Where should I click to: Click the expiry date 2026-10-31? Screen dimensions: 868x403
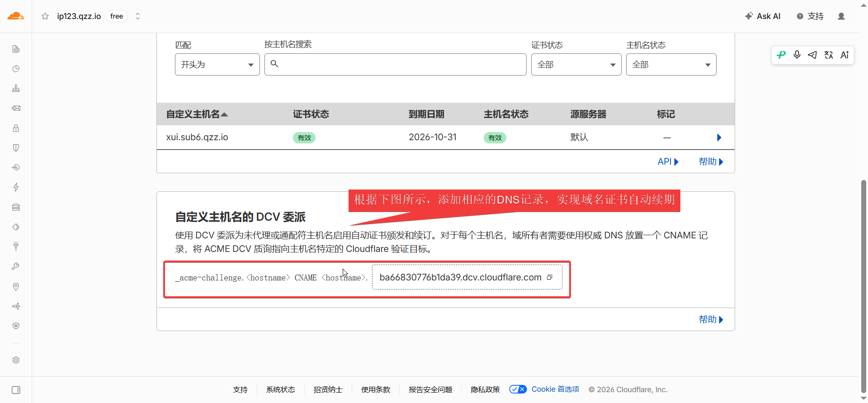pyautogui.click(x=433, y=137)
